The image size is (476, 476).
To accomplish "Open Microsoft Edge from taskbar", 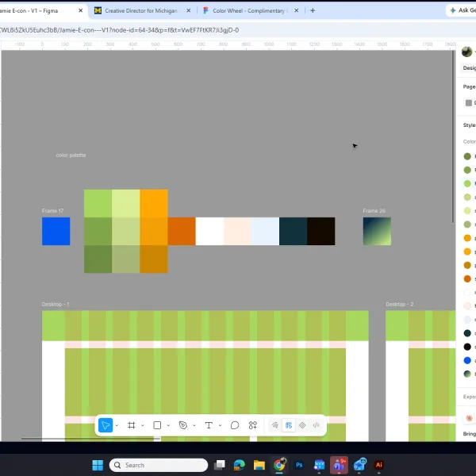I will pos(240,465).
